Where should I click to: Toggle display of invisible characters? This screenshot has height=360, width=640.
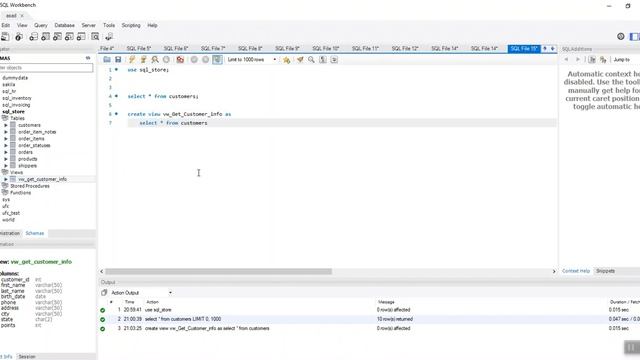tap(323, 60)
